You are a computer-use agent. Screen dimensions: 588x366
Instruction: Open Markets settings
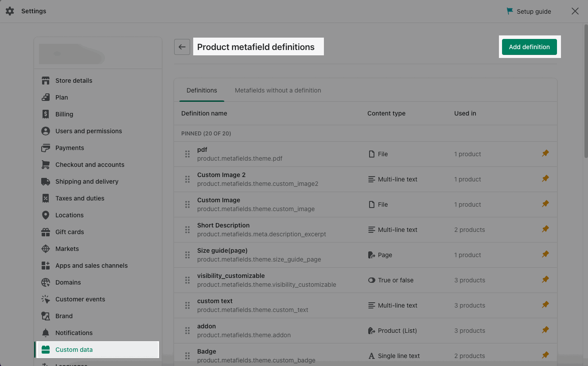tap(98, 249)
